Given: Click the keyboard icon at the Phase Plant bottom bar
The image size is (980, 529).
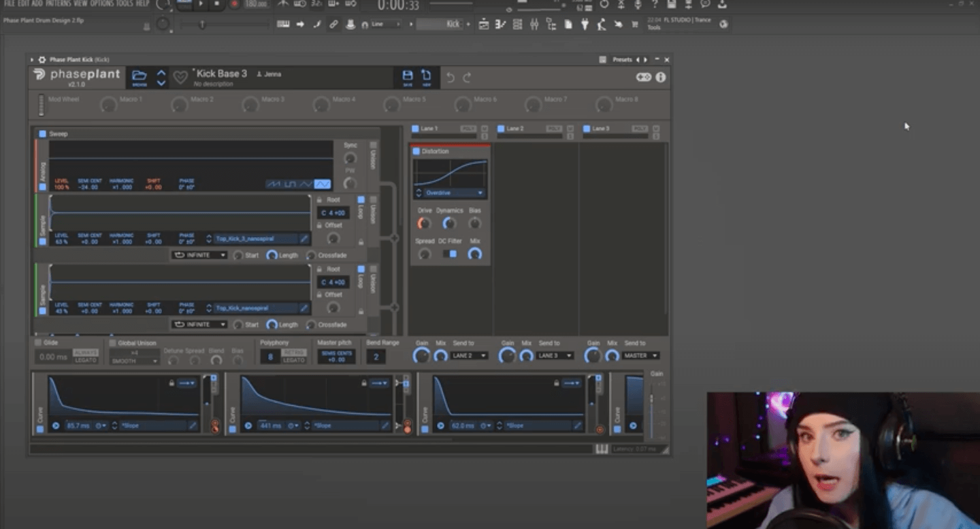Looking at the screenshot, I should pyautogui.click(x=602, y=449).
